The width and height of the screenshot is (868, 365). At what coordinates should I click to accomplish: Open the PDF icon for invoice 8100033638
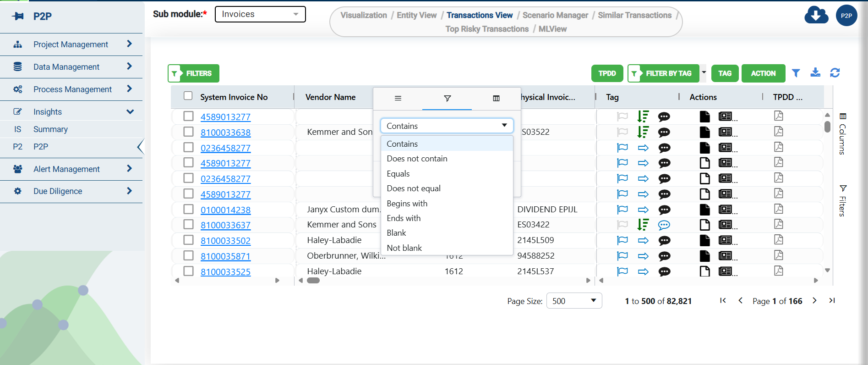point(778,132)
